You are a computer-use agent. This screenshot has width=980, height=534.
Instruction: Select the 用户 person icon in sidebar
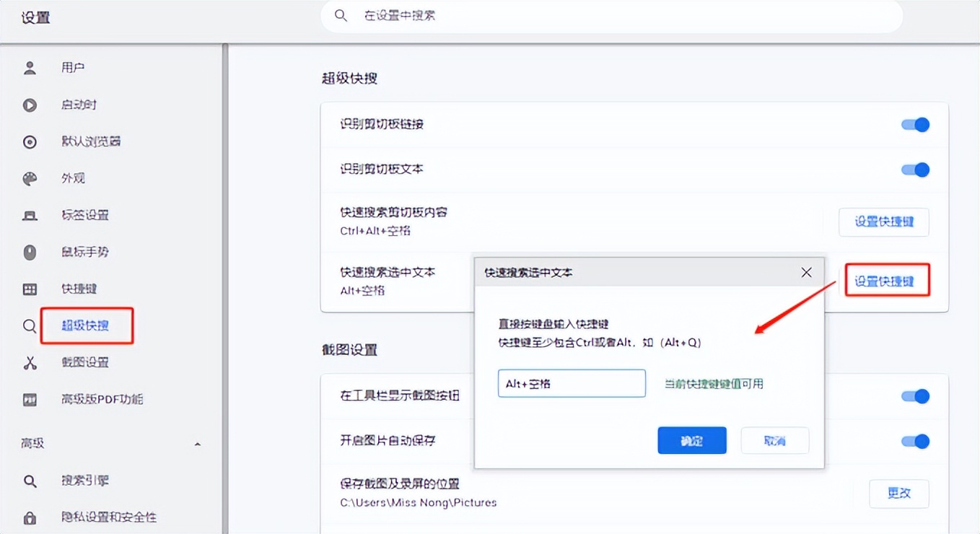30,68
